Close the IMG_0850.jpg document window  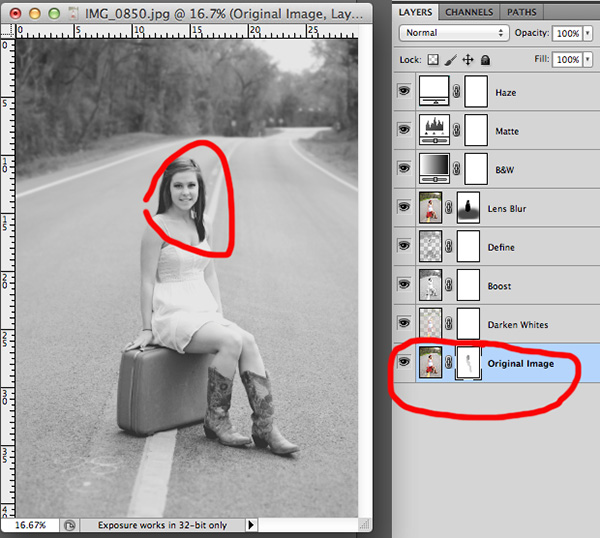click(x=15, y=14)
